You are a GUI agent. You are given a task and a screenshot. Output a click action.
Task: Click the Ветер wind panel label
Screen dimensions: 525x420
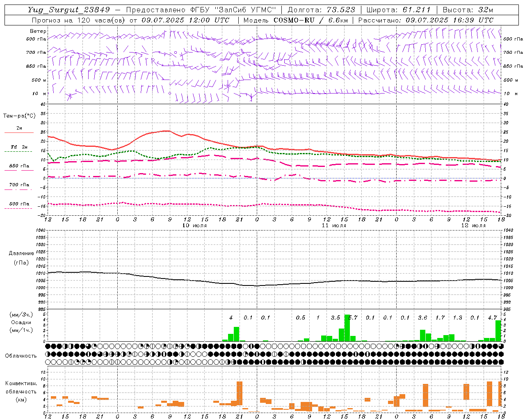coord(38,31)
